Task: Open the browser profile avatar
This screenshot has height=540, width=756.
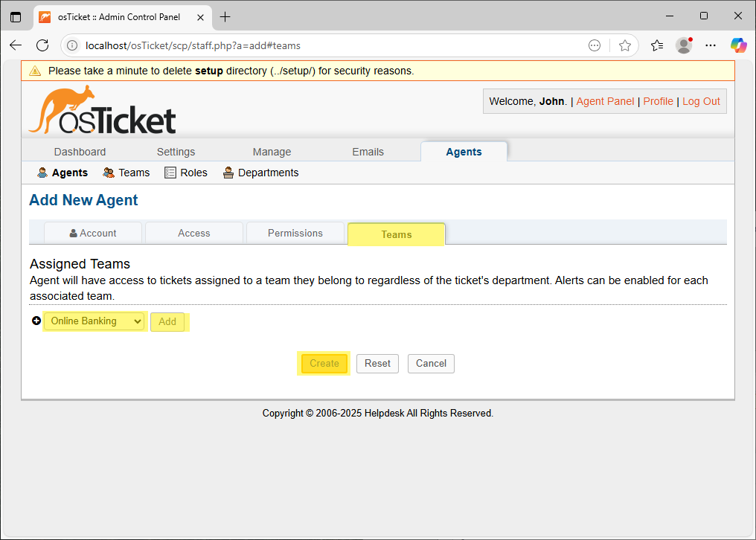Action: (684, 45)
